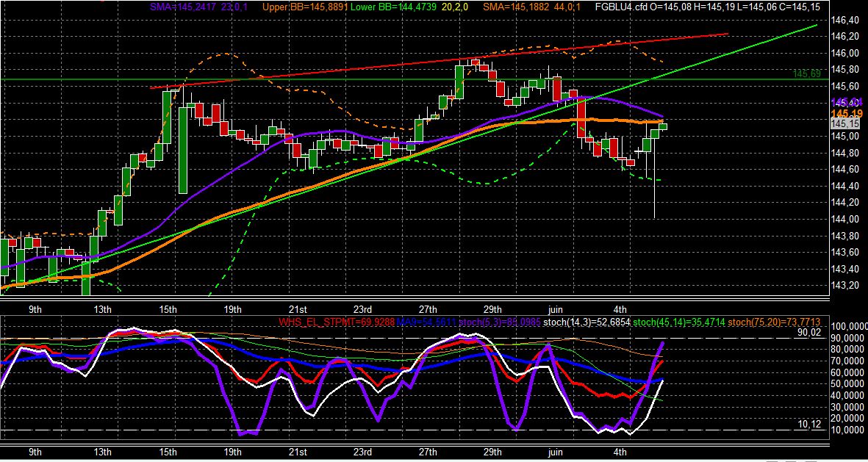Click the 146,00 price axis label
Viewport: 868px width, 462px height.
[844, 54]
